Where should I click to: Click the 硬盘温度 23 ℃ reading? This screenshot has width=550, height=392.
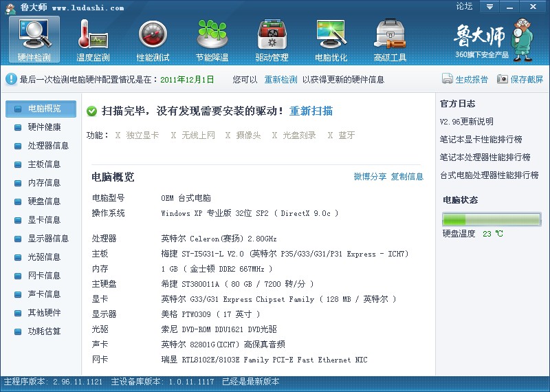(x=473, y=234)
